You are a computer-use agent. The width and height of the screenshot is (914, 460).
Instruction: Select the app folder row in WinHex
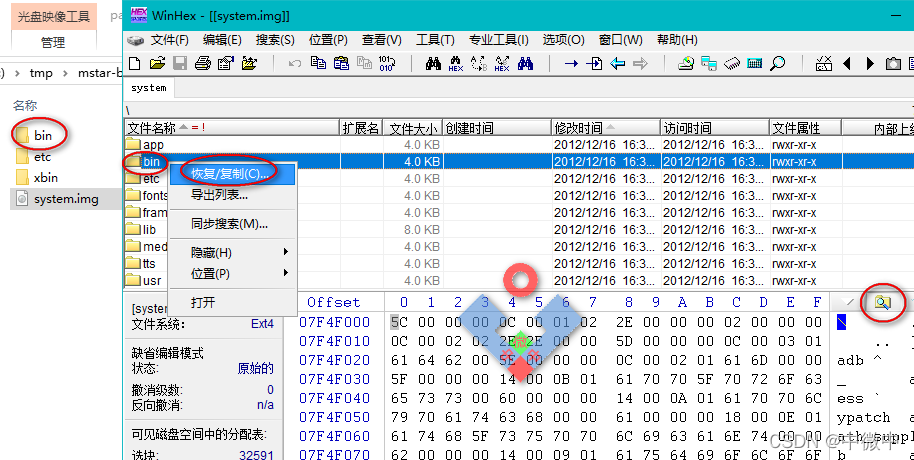(x=519, y=145)
